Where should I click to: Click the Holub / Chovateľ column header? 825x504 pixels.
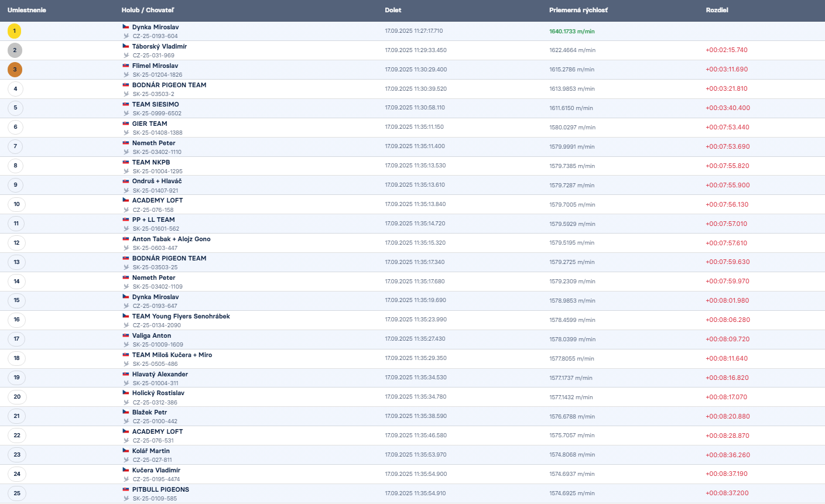coord(148,11)
